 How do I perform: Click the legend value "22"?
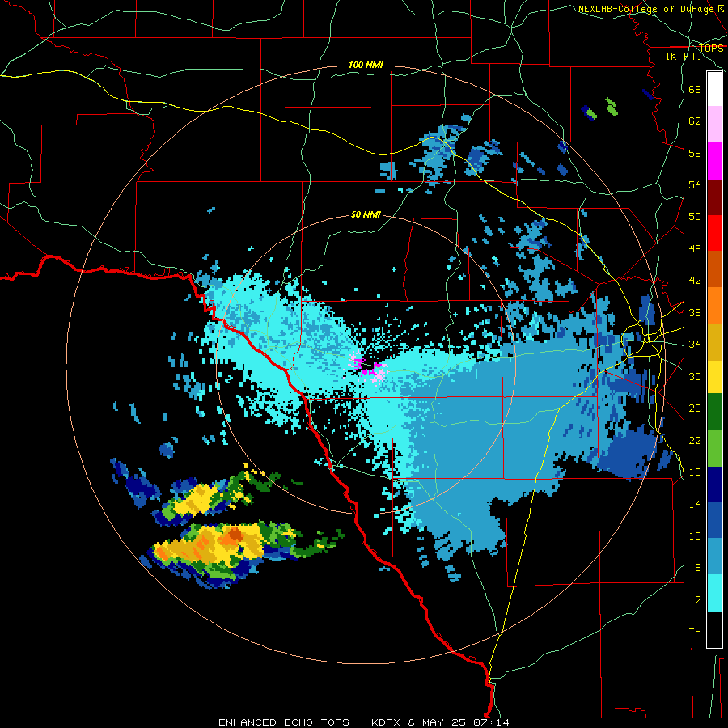click(695, 440)
